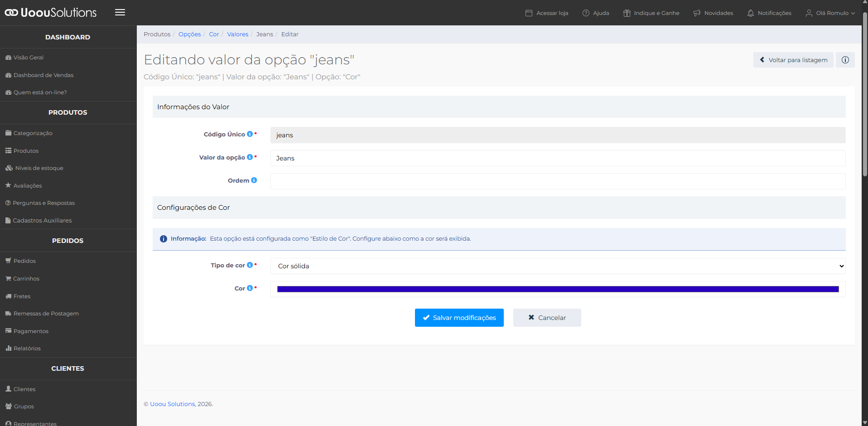Click the Notificações bell icon
This screenshot has width=868, height=426.
click(x=751, y=13)
